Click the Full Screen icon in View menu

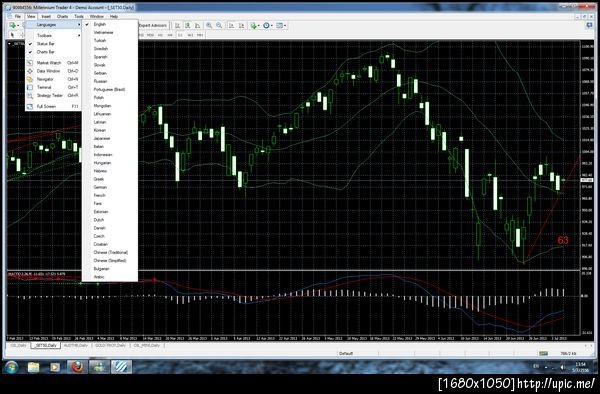coord(30,106)
